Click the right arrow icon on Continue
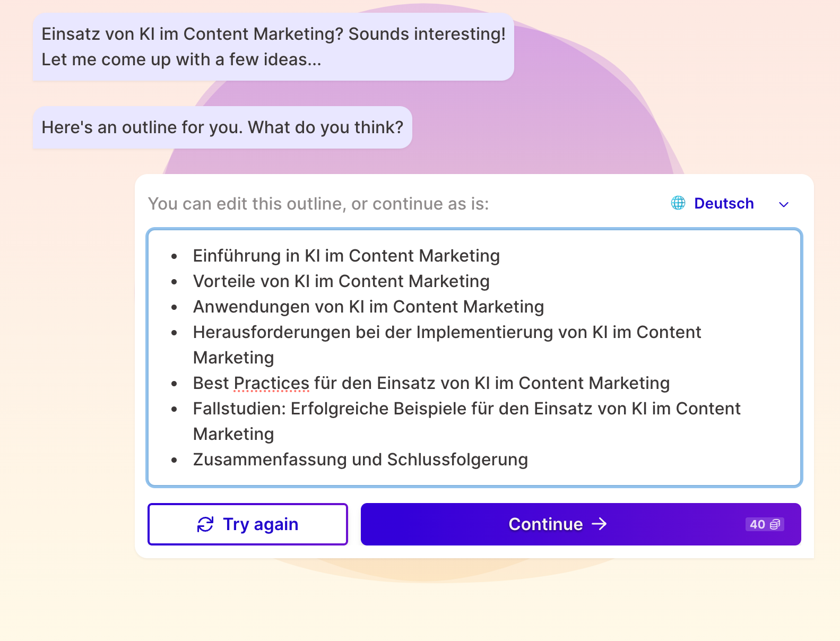The width and height of the screenshot is (840, 641). (600, 524)
